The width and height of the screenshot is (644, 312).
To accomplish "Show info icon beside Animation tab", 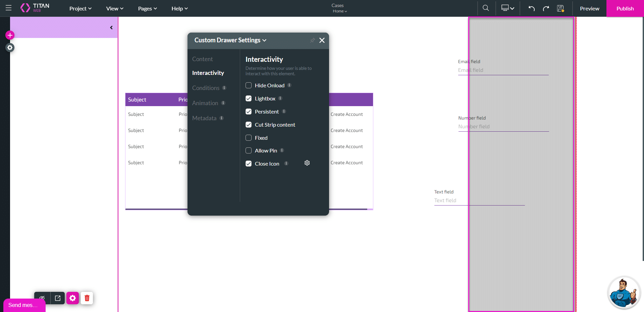I will pos(223,103).
